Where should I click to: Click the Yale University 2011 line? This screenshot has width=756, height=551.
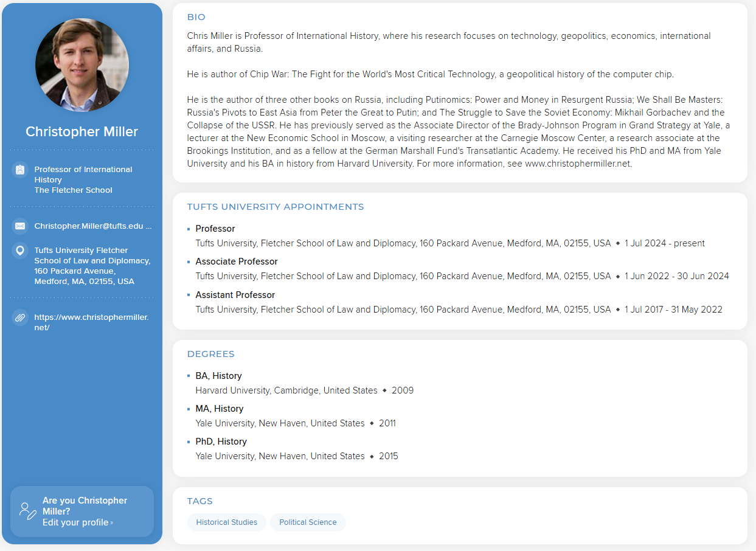pos(296,423)
